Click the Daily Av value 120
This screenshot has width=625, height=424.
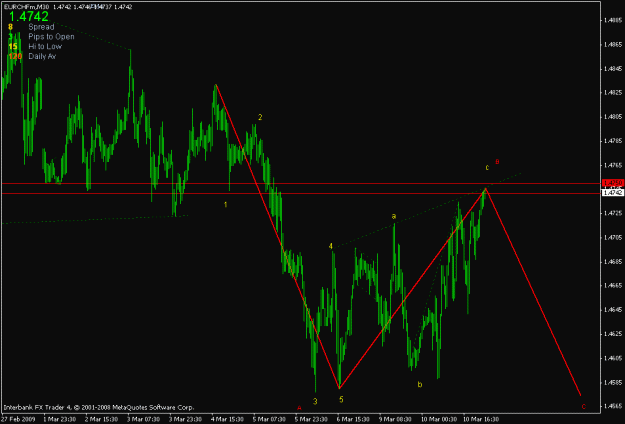tap(15, 56)
